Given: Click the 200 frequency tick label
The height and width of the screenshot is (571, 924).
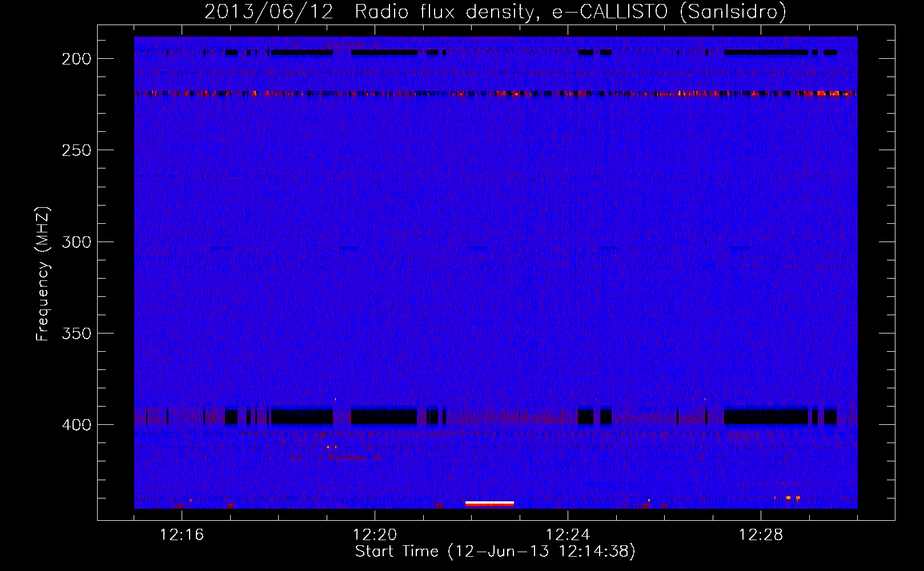Looking at the screenshot, I should pyautogui.click(x=77, y=59).
